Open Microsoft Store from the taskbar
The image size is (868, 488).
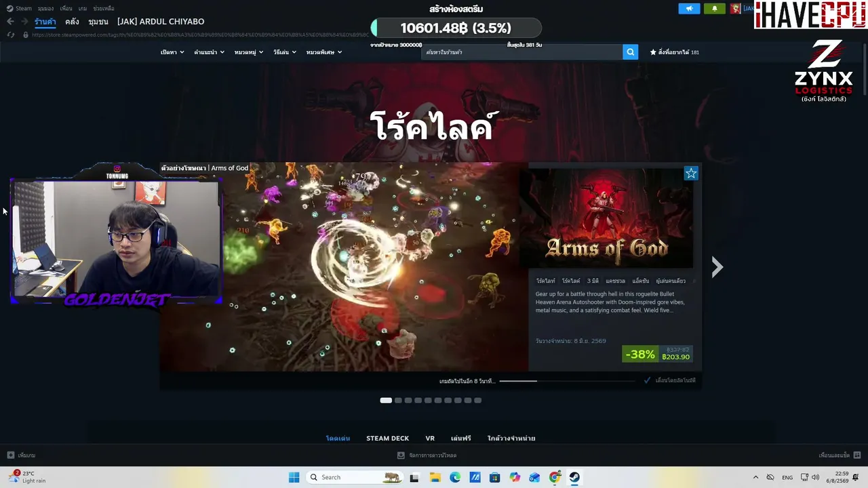(x=495, y=477)
